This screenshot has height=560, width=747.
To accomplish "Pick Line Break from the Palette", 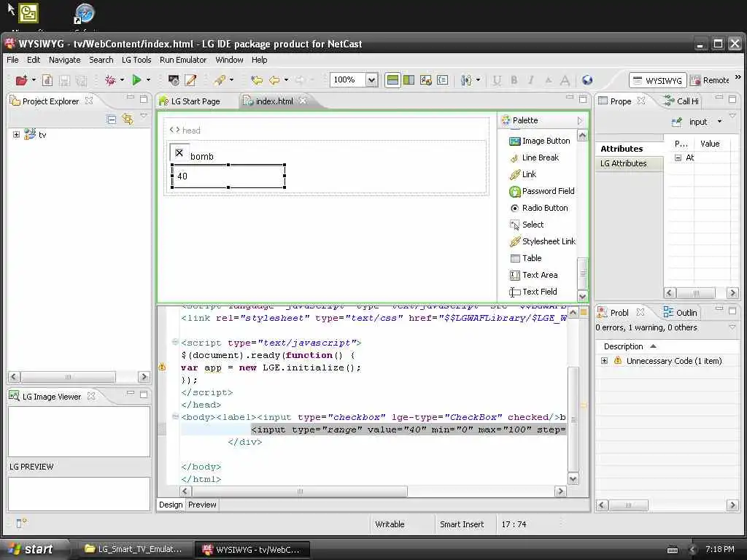I will click(533, 157).
